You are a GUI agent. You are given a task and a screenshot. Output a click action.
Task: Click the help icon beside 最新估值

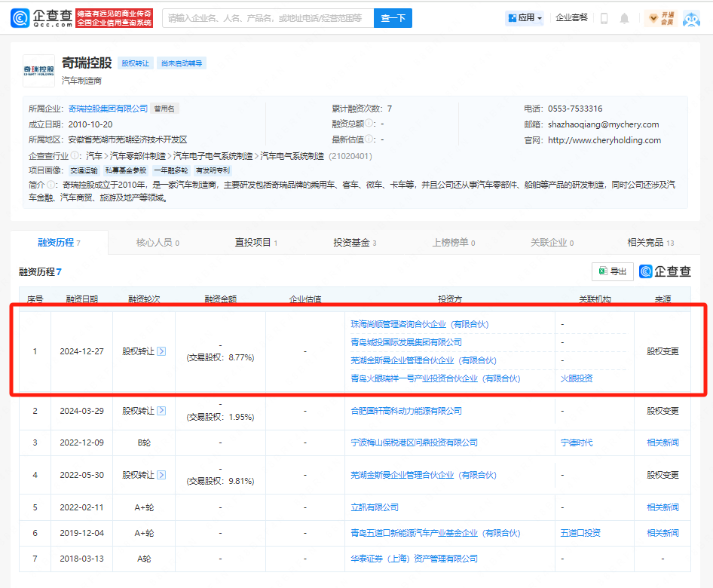[369, 139]
